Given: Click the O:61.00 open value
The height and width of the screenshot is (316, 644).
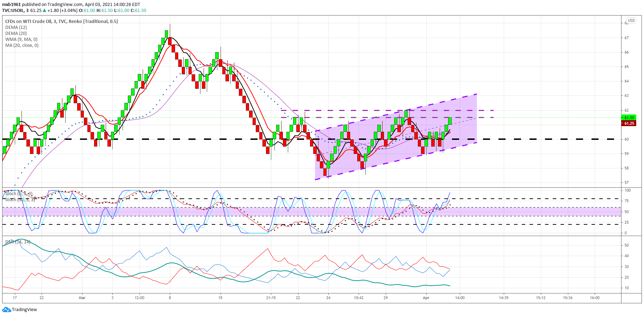Looking at the screenshot, I should (87, 11).
